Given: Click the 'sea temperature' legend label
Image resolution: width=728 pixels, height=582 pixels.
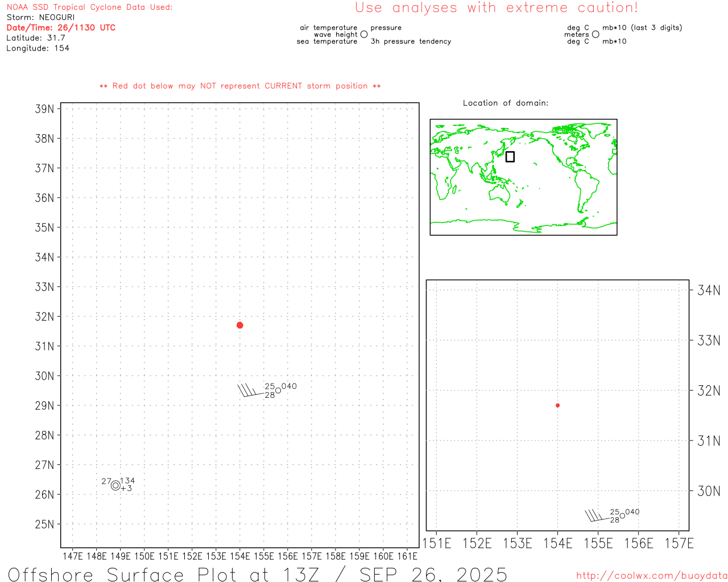Looking at the screenshot, I should pyautogui.click(x=327, y=41).
